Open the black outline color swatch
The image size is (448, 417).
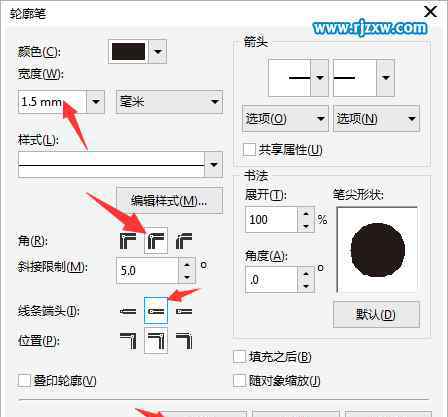(x=128, y=52)
